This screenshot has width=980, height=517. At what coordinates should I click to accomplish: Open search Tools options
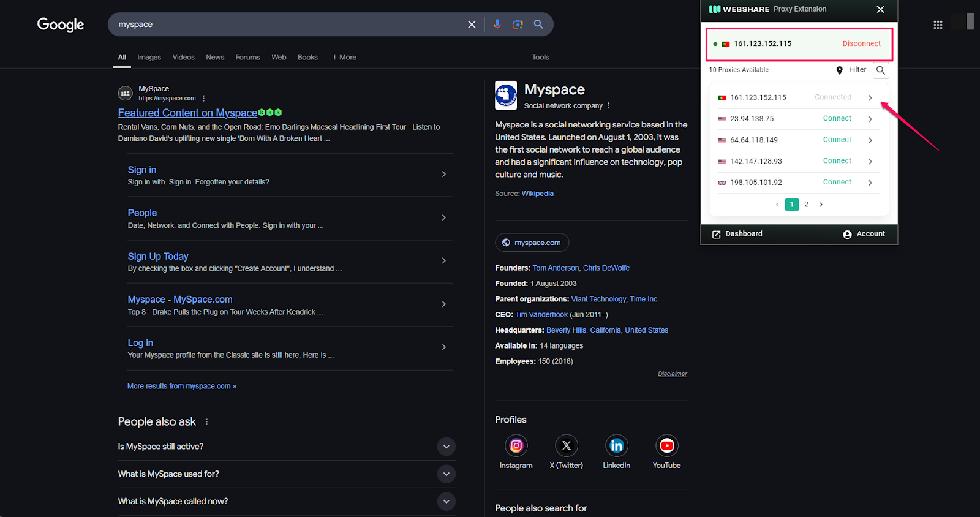tap(540, 57)
